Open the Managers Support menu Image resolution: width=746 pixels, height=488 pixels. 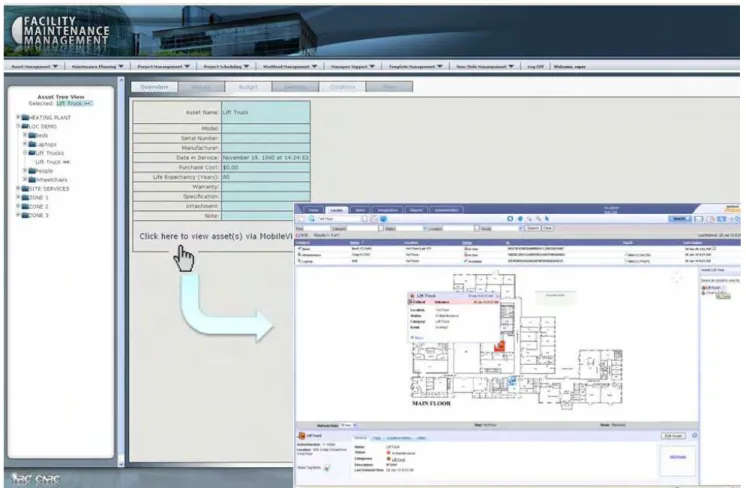coord(353,67)
